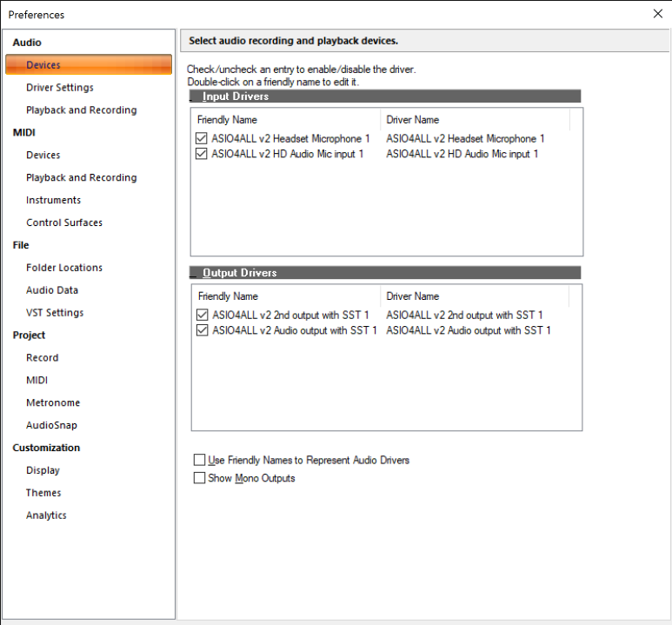The image size is (672, 625).
Task: Open Display customization page
Action: click(43, 470)
